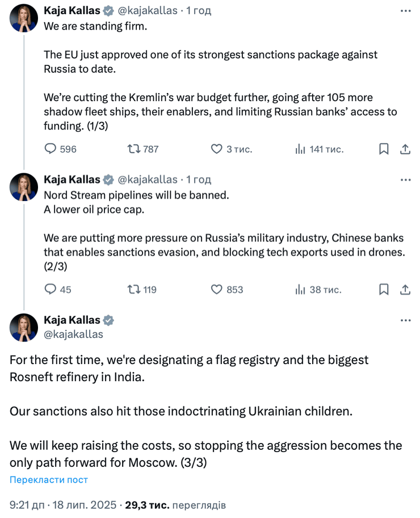Repost the Nord Stream tweet with 119 reposts
The width and height of the screenshot is (420, 518).
point(134,289)
